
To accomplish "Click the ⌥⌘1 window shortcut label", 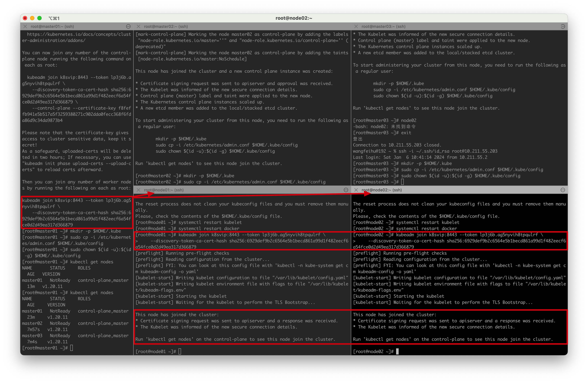I will 54,18.
